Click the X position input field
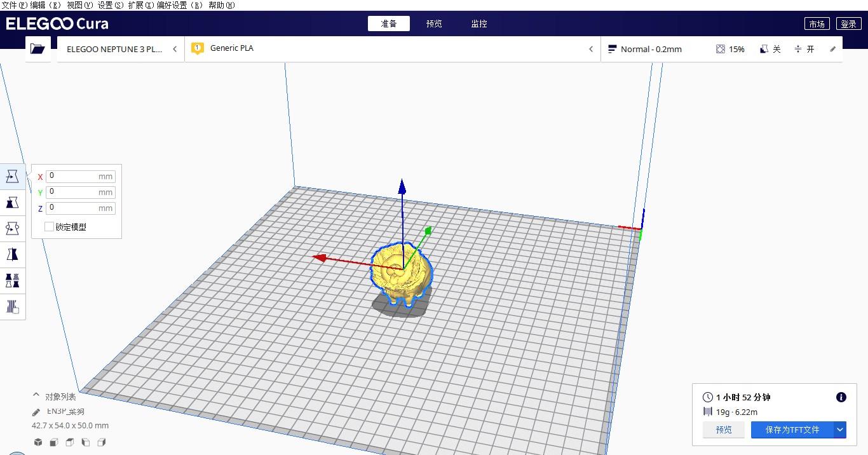 (81, 176)
